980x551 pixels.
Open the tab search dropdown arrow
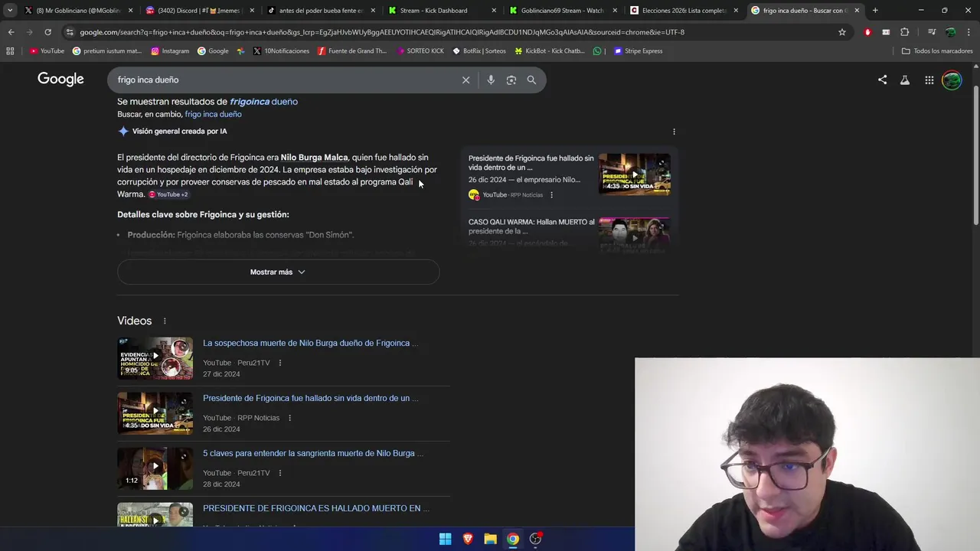(10, 11)
